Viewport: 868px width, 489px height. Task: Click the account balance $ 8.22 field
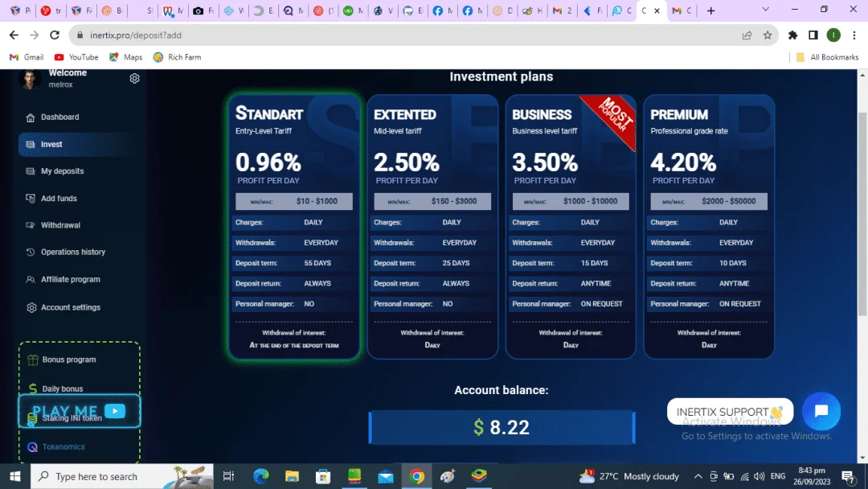502,428
